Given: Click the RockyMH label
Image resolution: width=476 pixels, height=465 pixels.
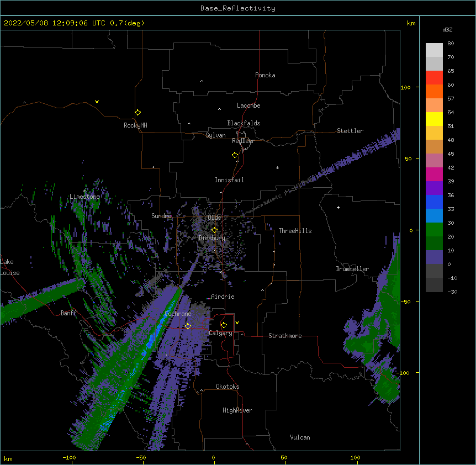Looking at the screenshot, I should click(x=135, y=125).
